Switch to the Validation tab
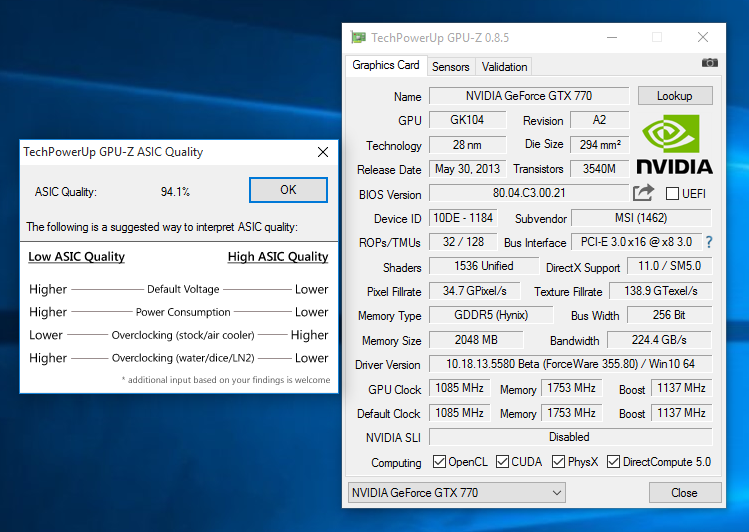 [504, 67]
